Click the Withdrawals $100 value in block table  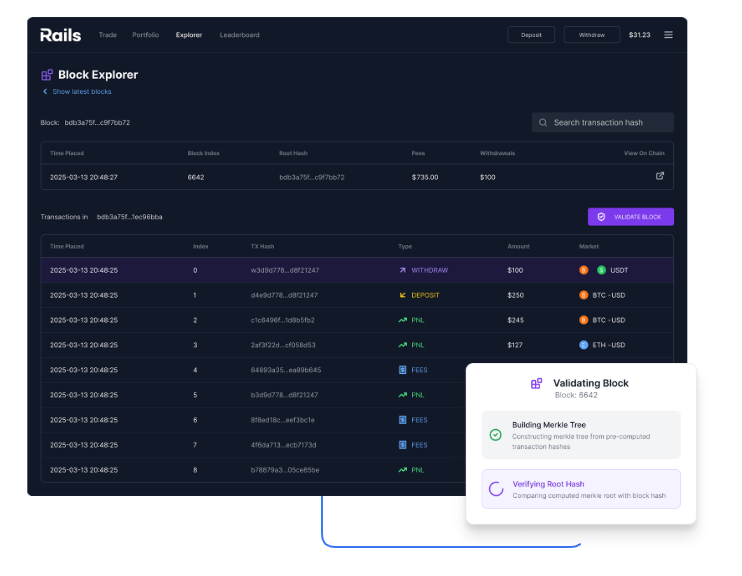[487, 177]
